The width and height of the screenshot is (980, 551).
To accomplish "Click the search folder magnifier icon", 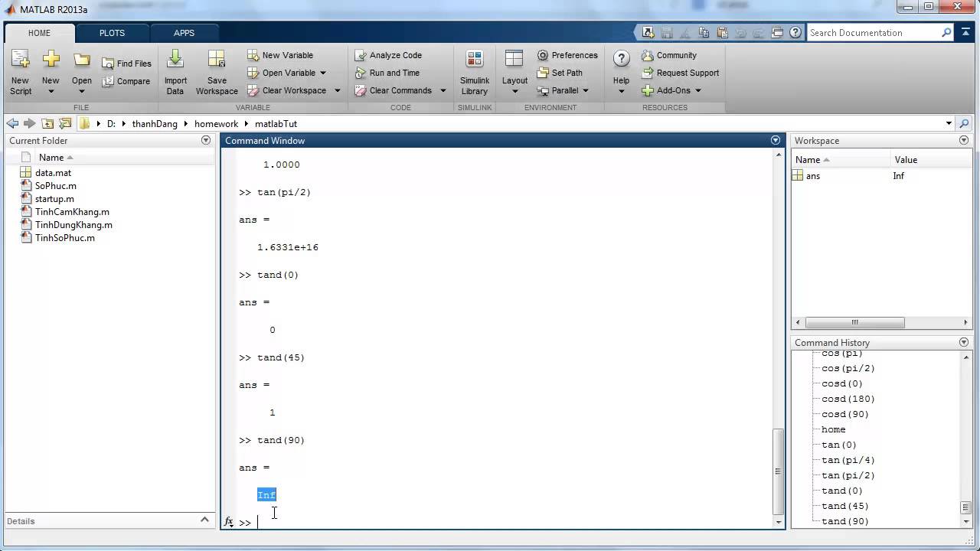I will 964,123.
